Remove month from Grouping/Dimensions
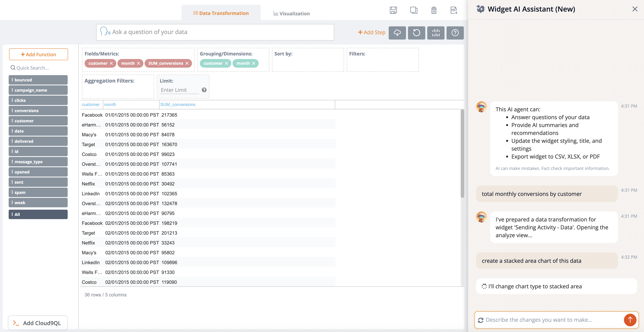Viewport: 644px width, 332px height. 254,63
